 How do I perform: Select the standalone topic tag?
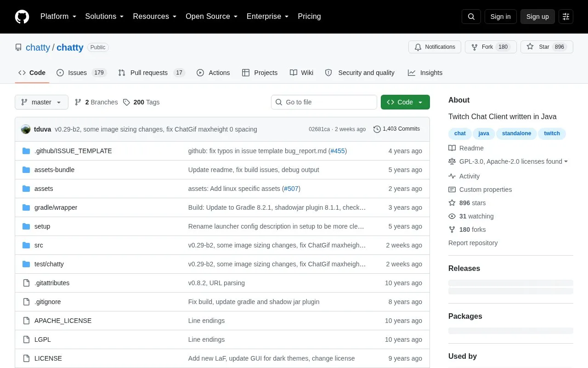[x=516, y=133]
